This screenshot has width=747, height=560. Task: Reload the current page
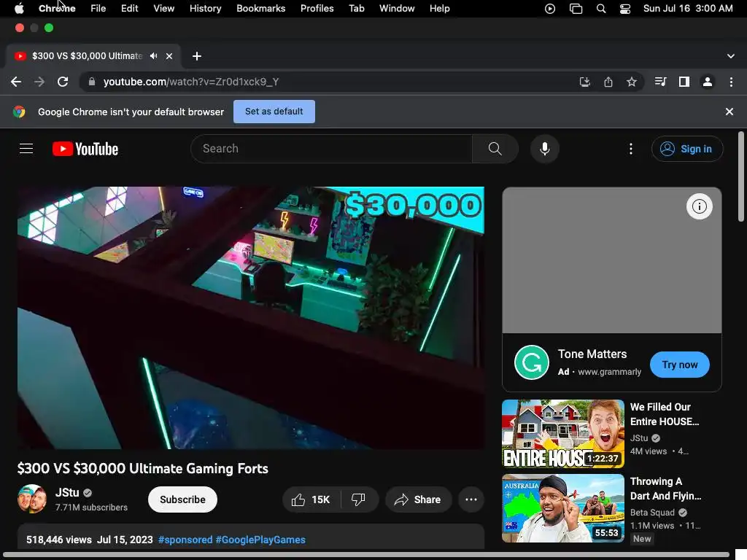63,82
